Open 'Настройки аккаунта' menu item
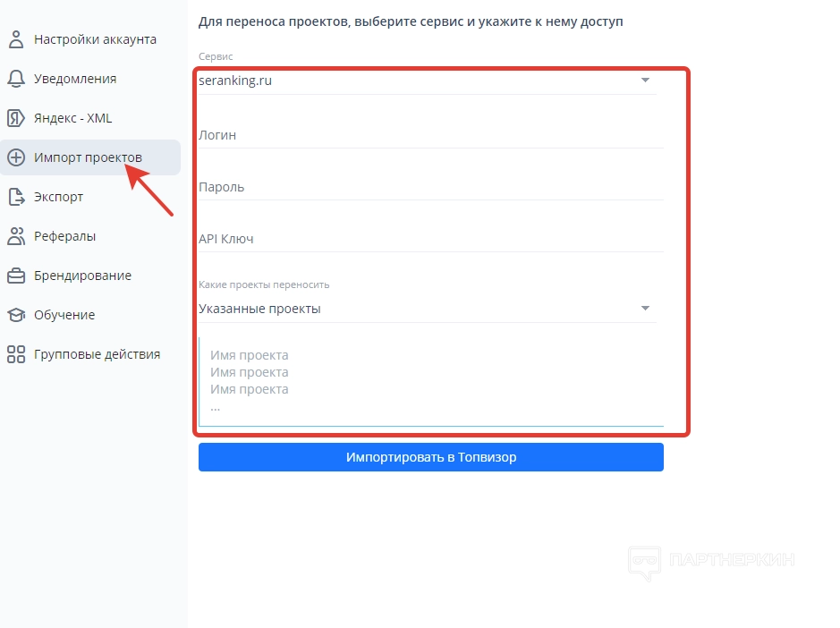840x628 pixels. tap(95, 39)
